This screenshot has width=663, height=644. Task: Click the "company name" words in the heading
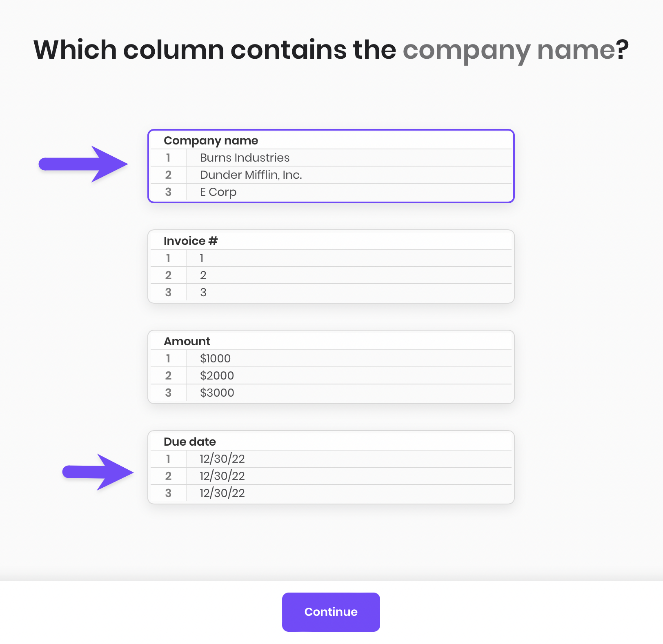point(509,50)
